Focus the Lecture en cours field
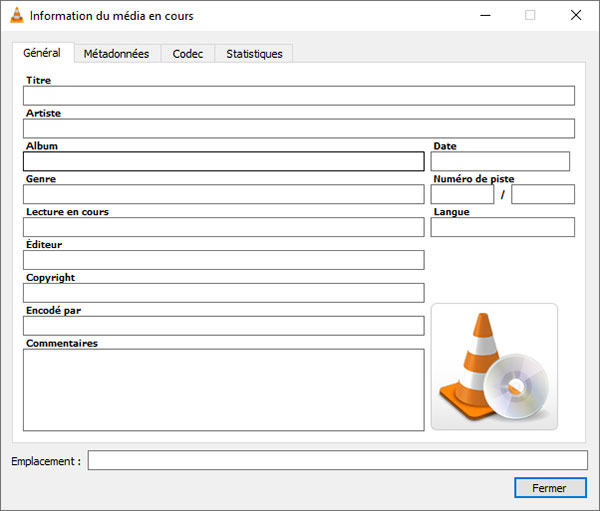 click(x=223, y=227)
